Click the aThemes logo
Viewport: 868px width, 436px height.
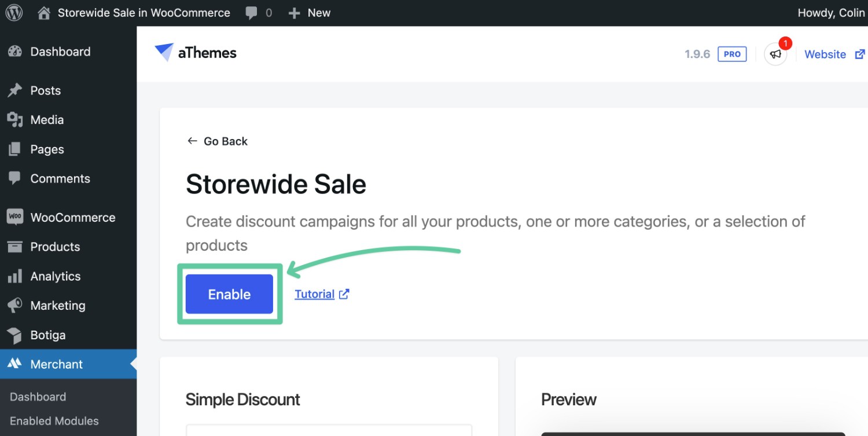[x=196, y=53]
